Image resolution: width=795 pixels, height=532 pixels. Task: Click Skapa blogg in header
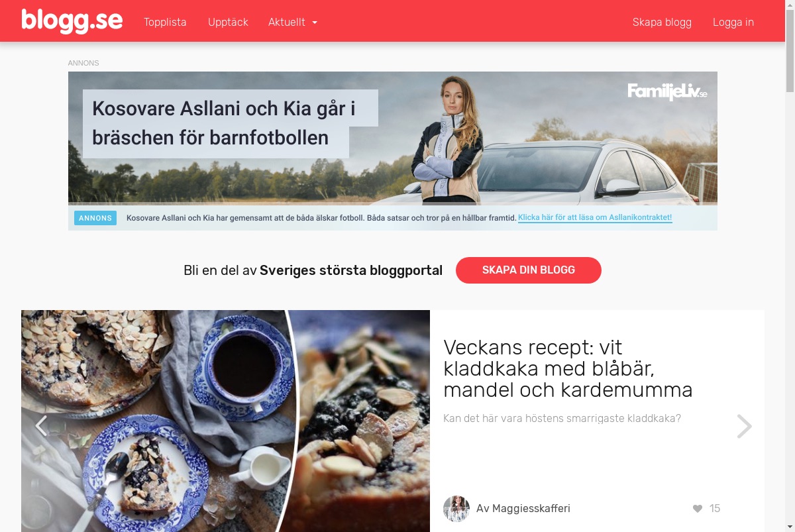(662, 22)
